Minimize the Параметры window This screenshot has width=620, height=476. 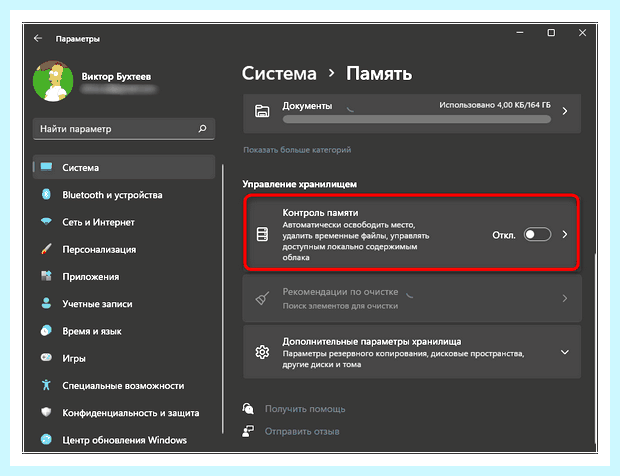(520, 33)
